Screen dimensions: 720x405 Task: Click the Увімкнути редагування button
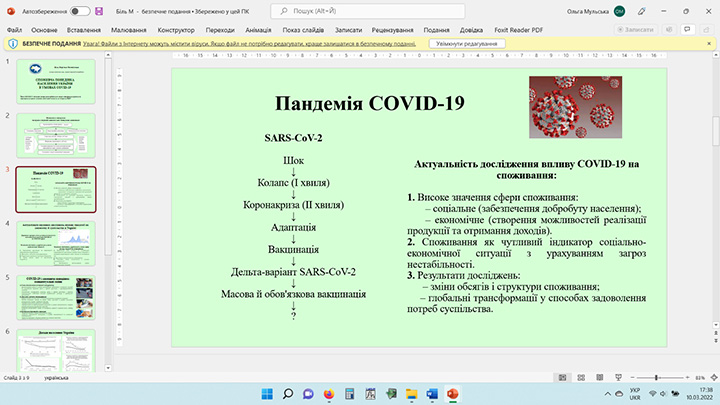click(467, 44)
